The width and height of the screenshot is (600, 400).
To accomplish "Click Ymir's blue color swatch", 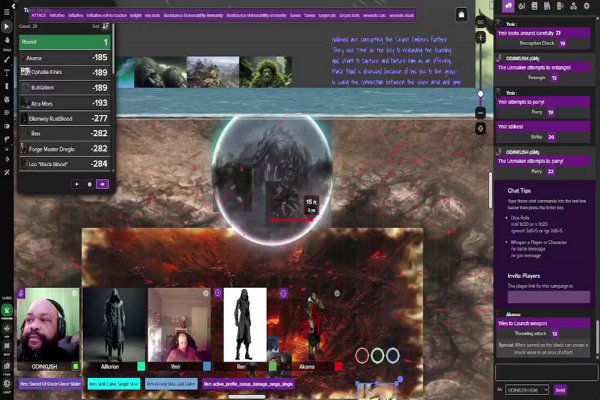I will coord(207,367).
